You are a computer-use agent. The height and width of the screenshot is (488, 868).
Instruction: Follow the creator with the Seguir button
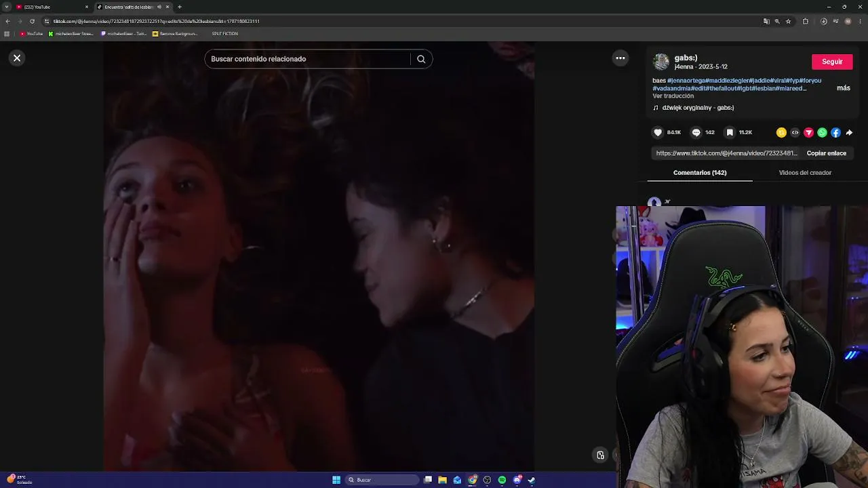832,62
